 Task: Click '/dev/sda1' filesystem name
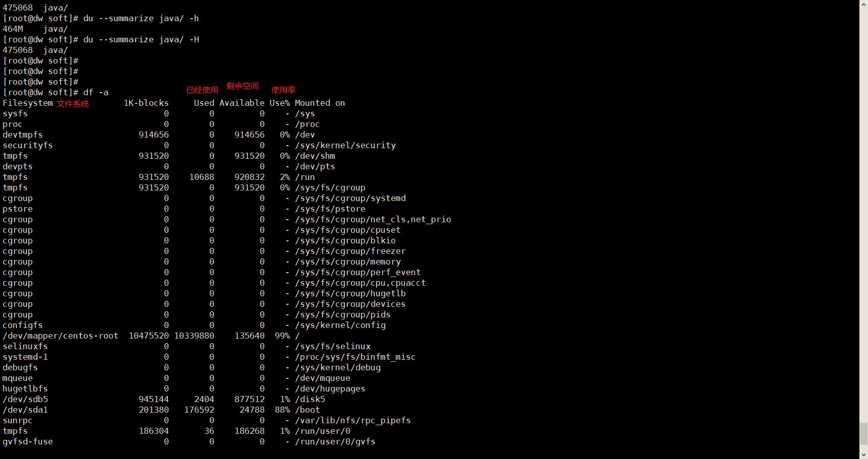[25, 410]
